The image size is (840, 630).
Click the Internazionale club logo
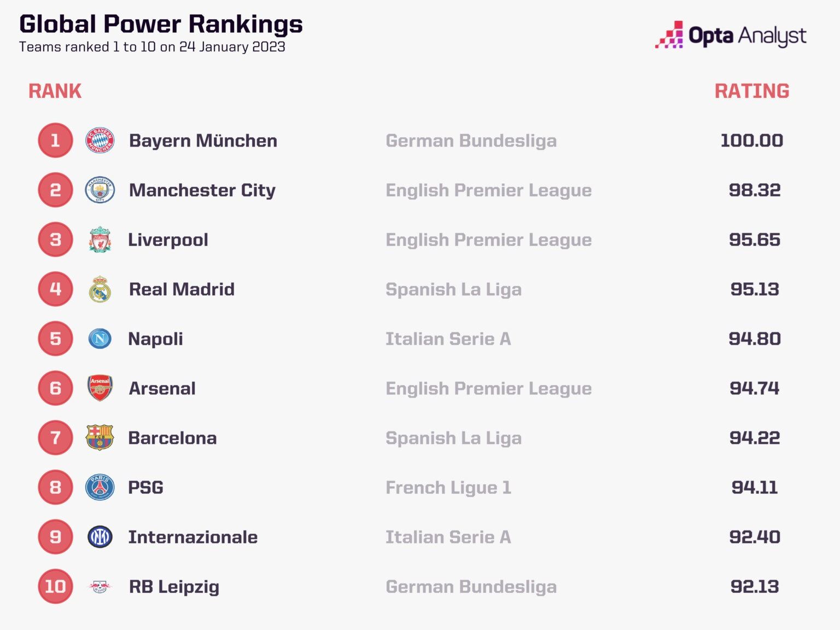pos(100,537)
